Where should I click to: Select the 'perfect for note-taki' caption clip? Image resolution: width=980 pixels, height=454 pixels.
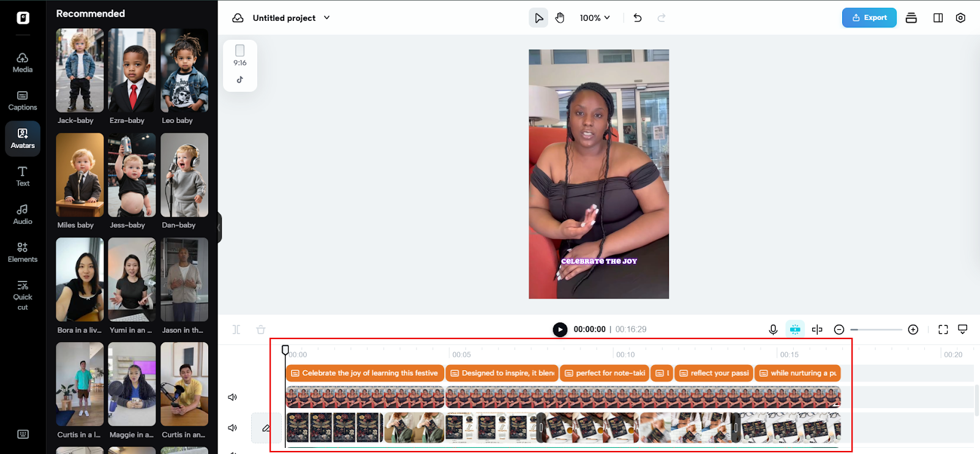[x=605, y=373]
